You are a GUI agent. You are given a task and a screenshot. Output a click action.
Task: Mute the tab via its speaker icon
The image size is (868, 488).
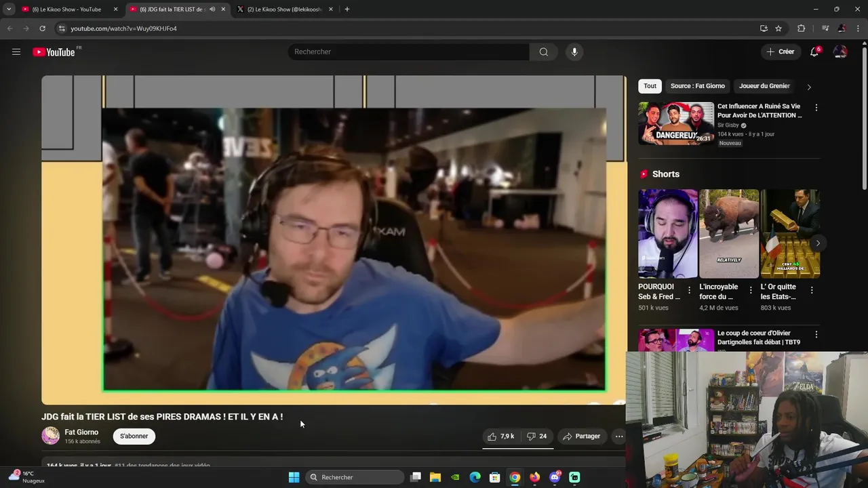(x=212, y=9)
